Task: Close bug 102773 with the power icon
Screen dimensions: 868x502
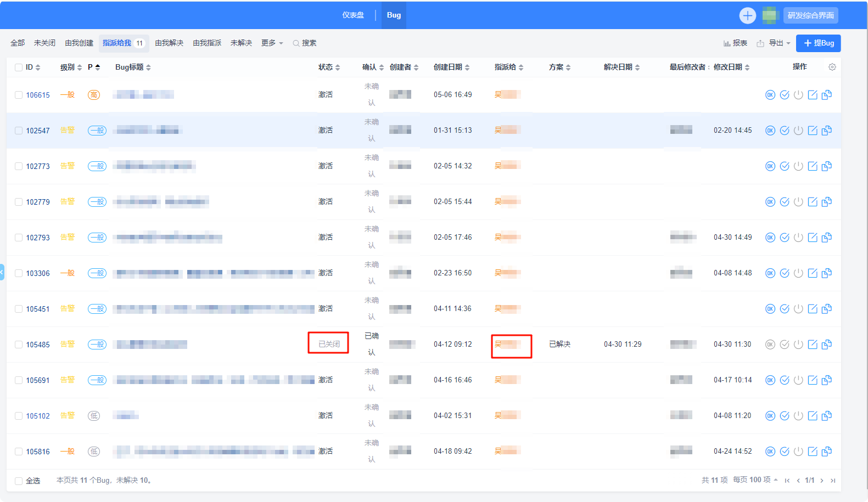Action: (x=798, y=166)
